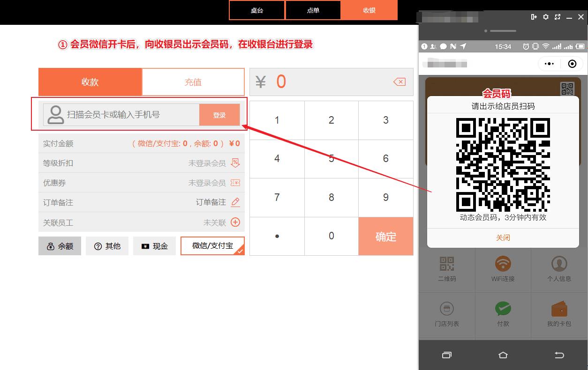Tap Android recent apps button
The width and height of the screenshot is (588, 370).
[447, 355]
